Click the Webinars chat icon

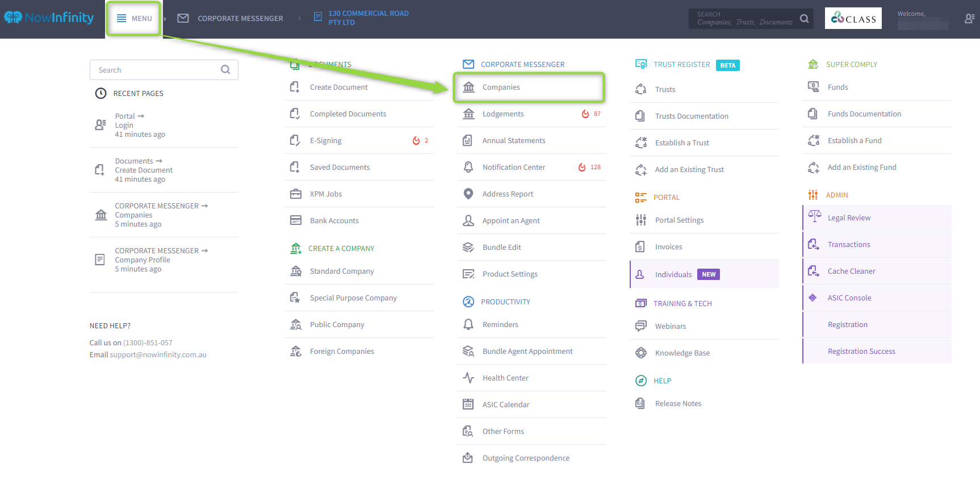click(x=641, y=326)
